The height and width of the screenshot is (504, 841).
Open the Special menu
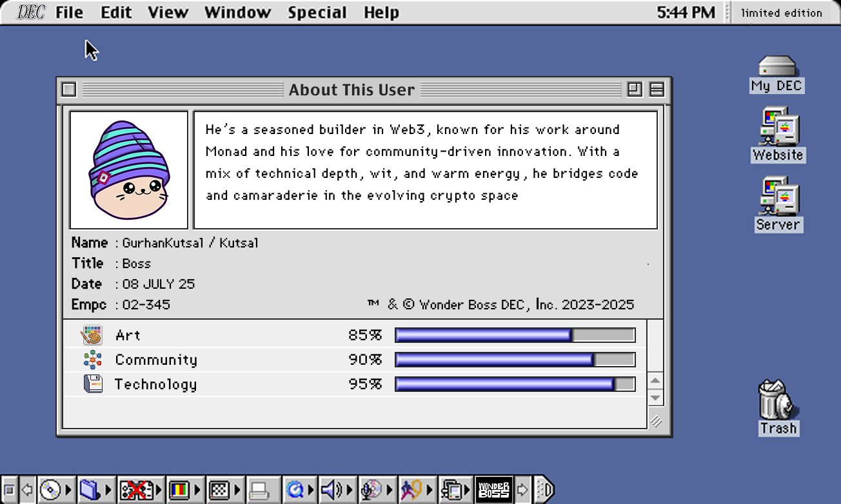317,12
